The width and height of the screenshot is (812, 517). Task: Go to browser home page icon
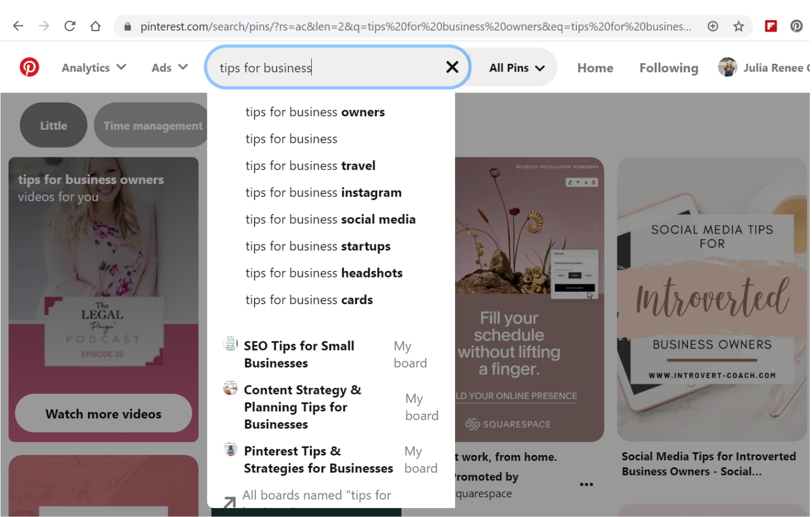click(x=95, y=26)
